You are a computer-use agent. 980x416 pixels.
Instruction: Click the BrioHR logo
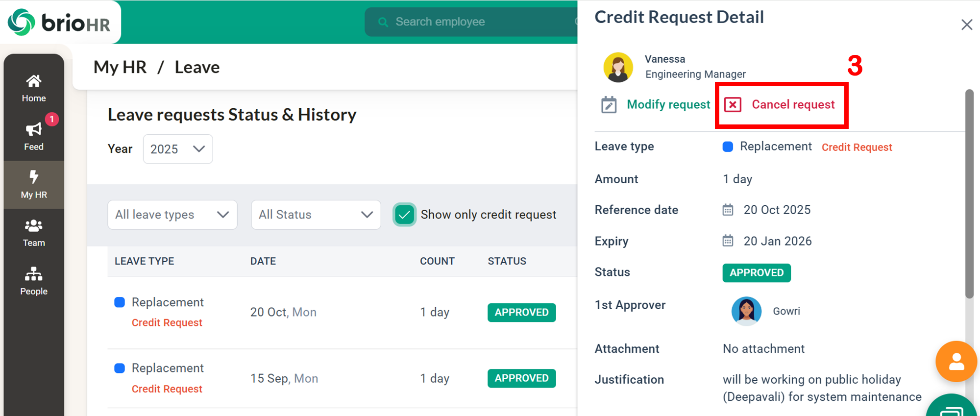(59, 22)
